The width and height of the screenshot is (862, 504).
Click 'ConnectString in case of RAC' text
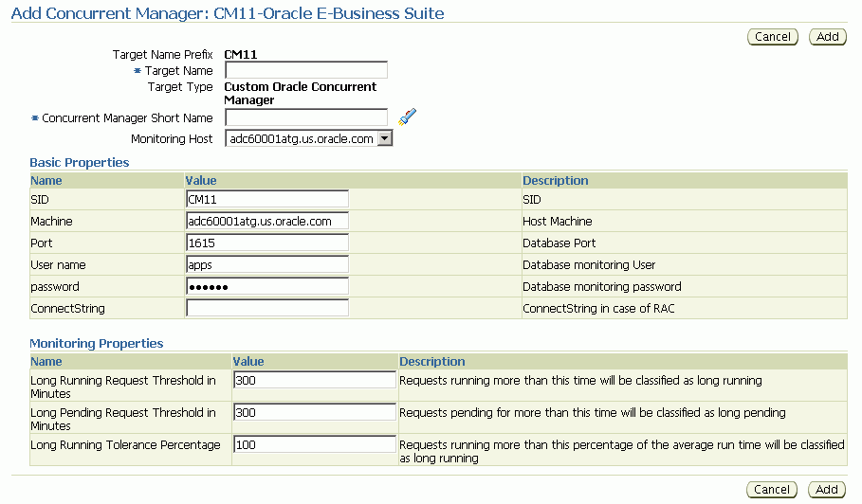[598, 309]
